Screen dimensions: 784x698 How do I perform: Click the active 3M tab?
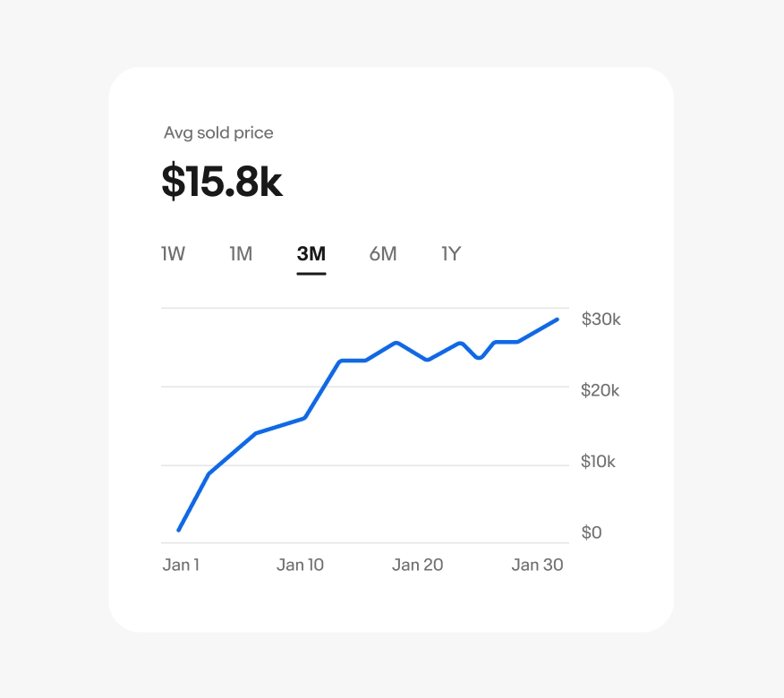(x=311, y=254)
